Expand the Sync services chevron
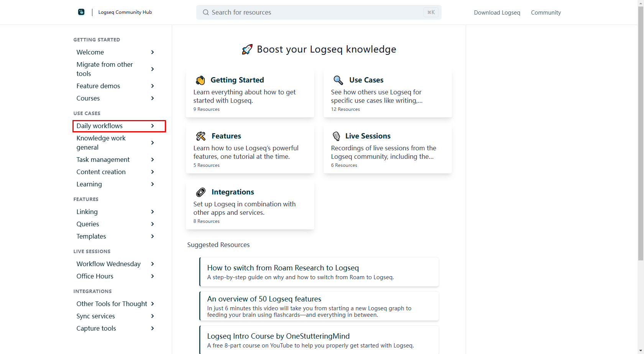The image size is (644, 354). [153, 316]
